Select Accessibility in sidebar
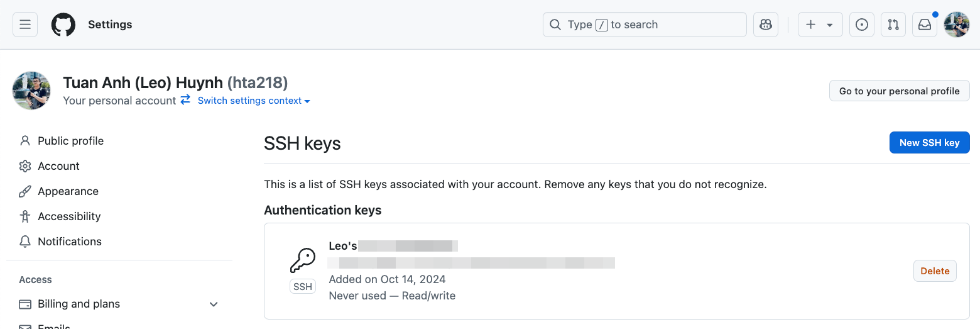 [x=69, y=216]
